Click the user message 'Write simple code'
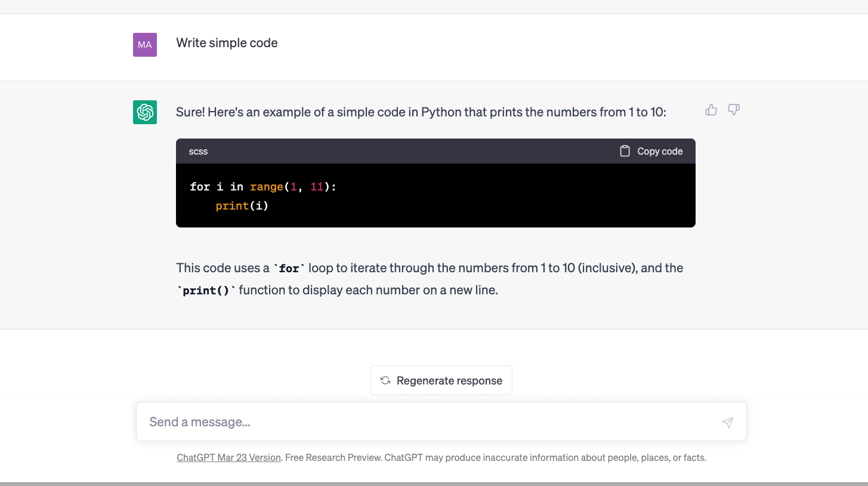868x486 pixels. point(227,43)
